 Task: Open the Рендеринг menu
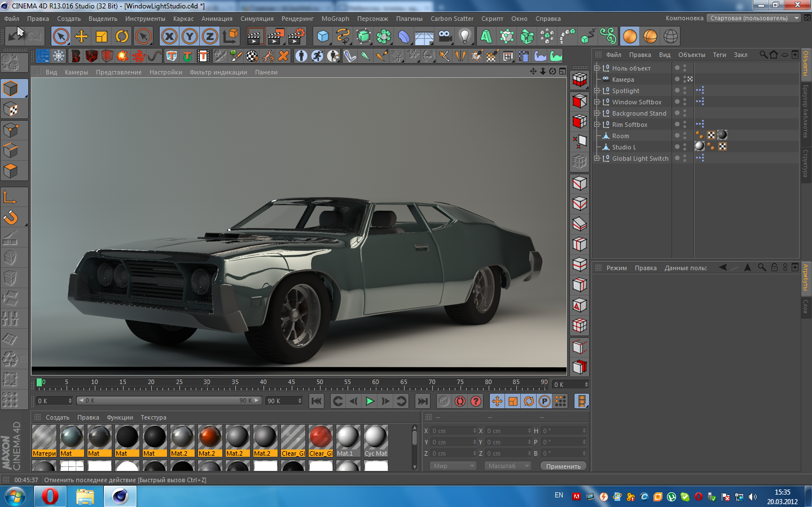point(297,19)
